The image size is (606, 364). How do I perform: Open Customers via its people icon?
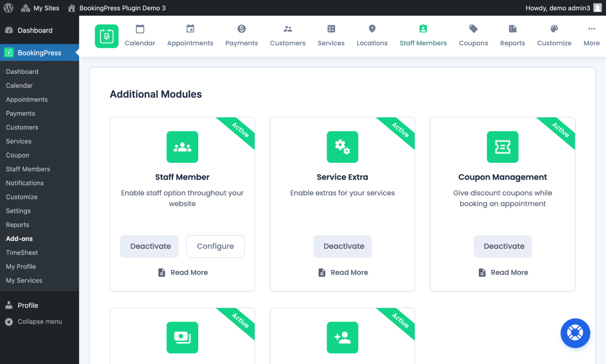pyautogui.click(x=287, y=29)
